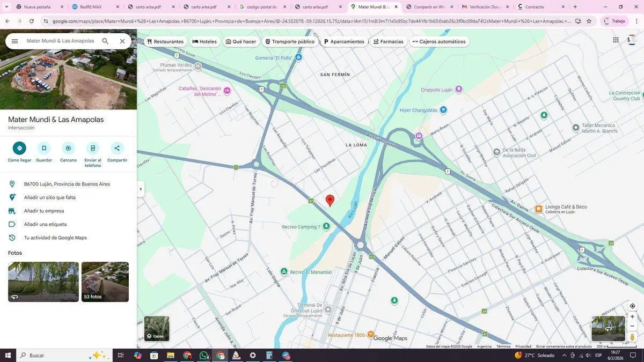
Task: Switch to the Compartir en Wh tab
Action: (429, 7)
